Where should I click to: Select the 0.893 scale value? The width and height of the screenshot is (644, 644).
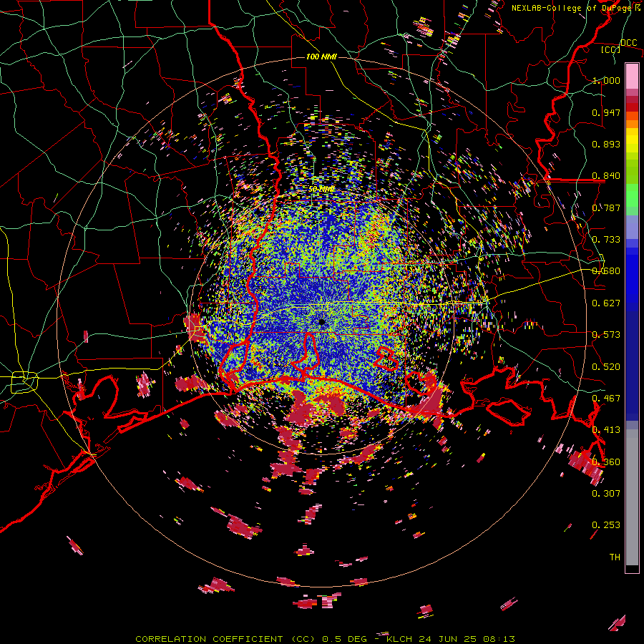[x=606, y=144]
